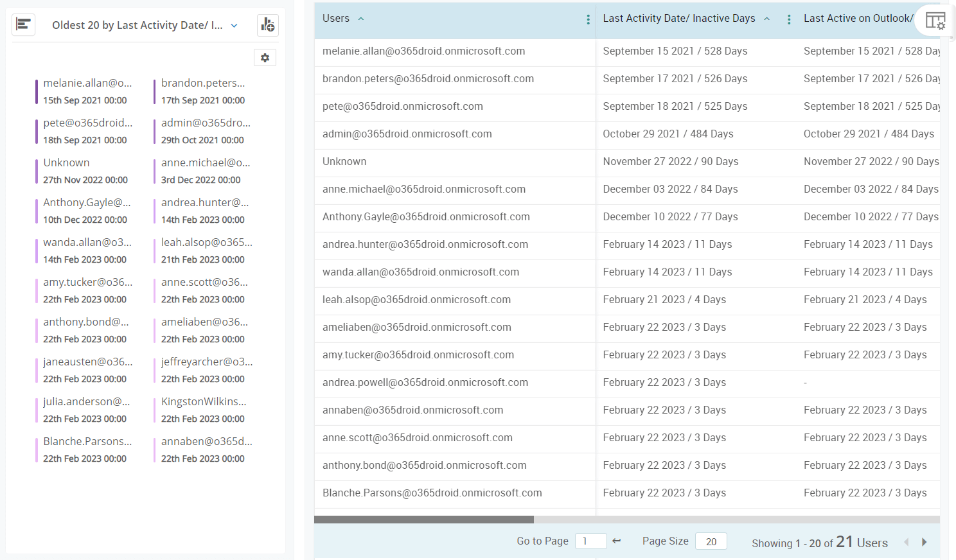Click the go-to-page arrow icon
This screenshot has width=956, height=560.
tap(616, 541)
